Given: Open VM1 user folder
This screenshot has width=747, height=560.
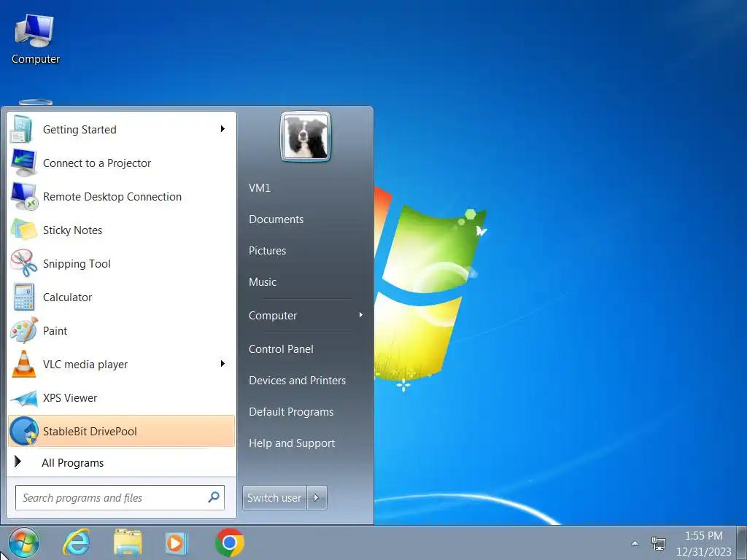Looking at the screenshot, I should pos(260,187).
